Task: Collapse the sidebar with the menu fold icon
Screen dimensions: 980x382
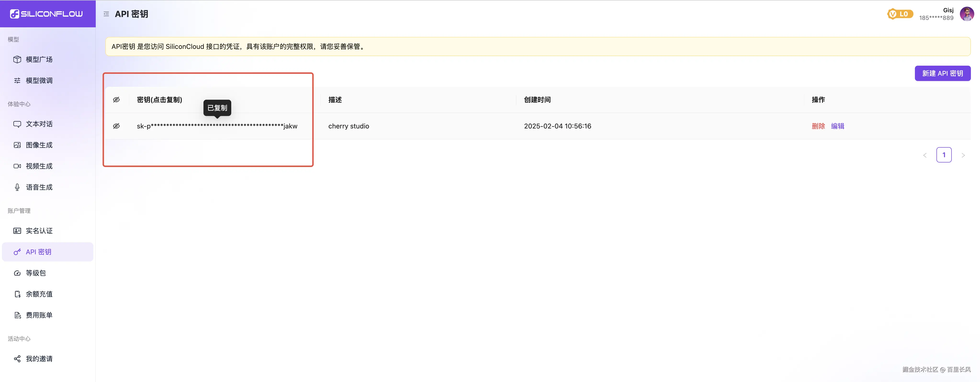Action: (106, 14)
